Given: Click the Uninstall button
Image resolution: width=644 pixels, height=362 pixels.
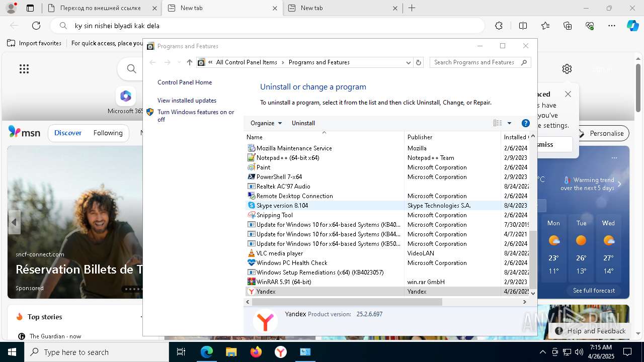Looking at the screenshot, I should click(303, 123).
